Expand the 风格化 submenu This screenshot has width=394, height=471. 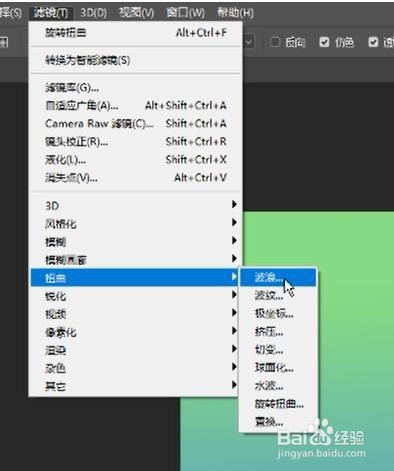(x=134, y=223)
